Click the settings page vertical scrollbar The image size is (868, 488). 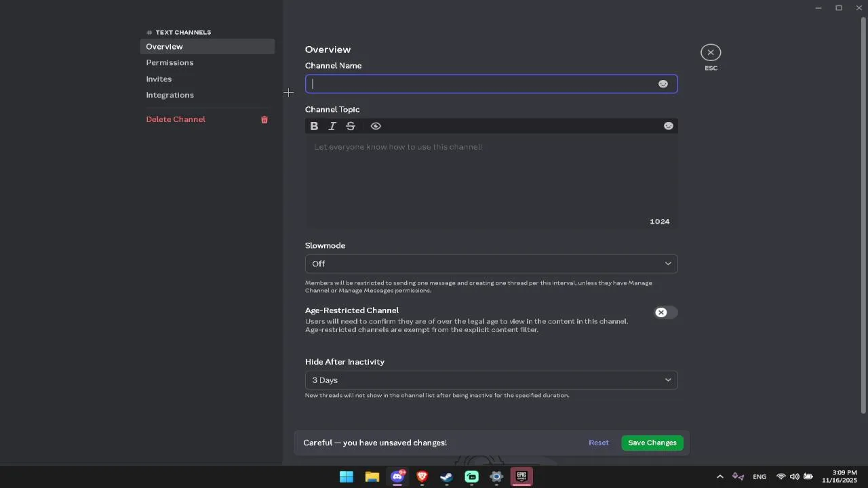click(863, 214)
